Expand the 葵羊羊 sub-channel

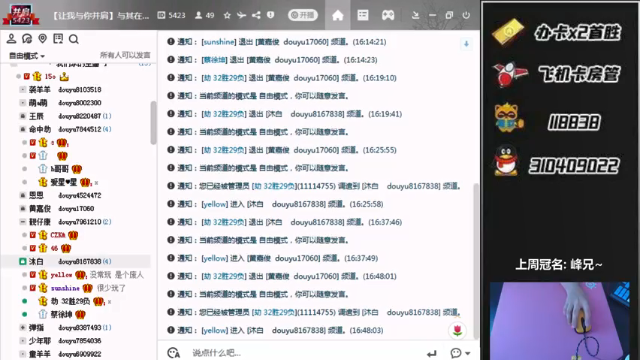[x=23, y=89]
